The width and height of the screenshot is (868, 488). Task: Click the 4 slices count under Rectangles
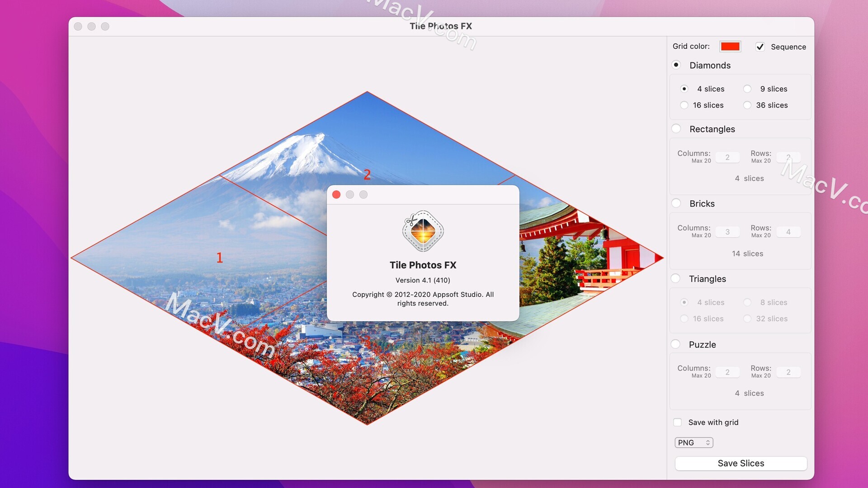(x=749, y=178)
